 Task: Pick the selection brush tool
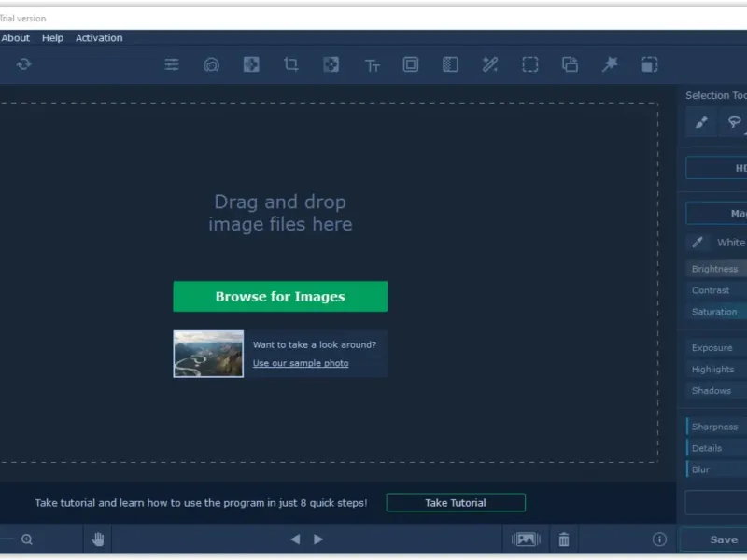pos(701,122)
